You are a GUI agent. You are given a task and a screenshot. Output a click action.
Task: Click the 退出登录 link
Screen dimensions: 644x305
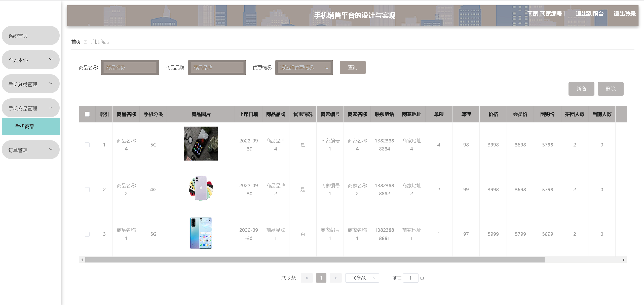point(624,14)
